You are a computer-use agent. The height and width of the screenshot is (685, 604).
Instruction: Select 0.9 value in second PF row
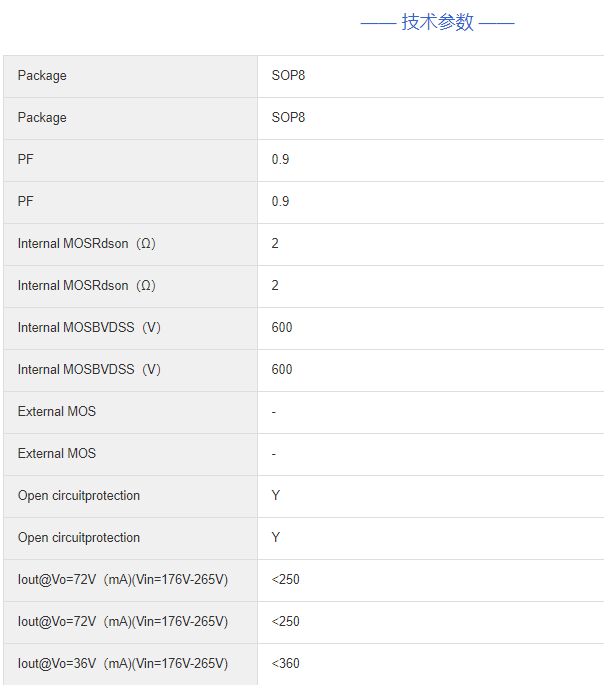click(280, 202)
